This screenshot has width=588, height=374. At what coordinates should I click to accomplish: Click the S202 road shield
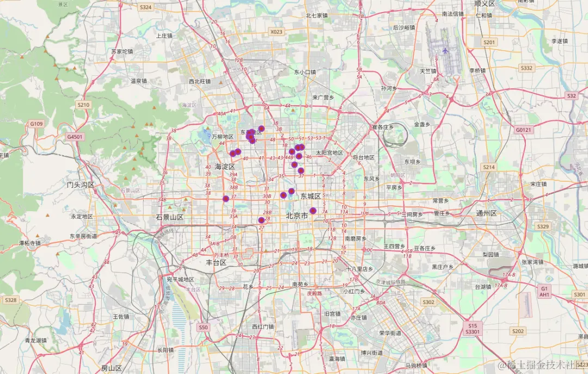point(518,331)
